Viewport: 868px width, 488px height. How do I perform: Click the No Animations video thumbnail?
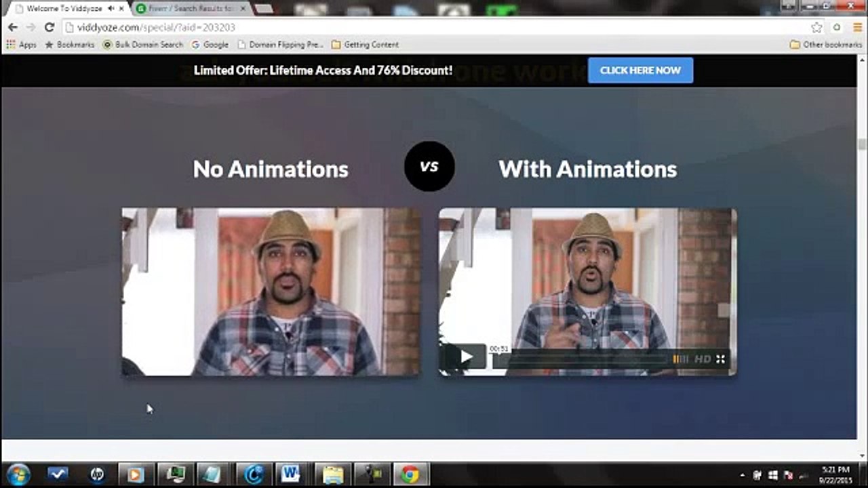[x=271, y=291]
